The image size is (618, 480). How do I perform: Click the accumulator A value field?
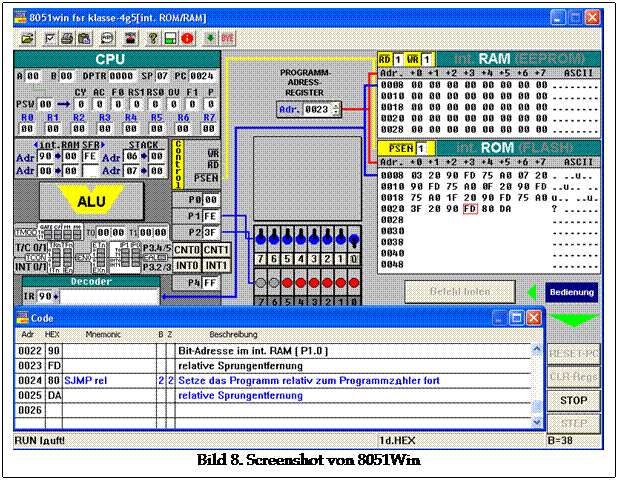[33, 76]
